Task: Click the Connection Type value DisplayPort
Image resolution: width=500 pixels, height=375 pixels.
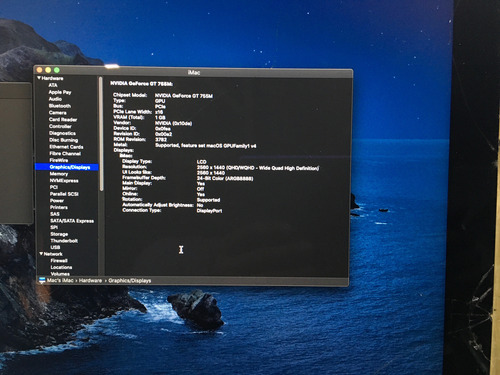Action: point(209,211)
